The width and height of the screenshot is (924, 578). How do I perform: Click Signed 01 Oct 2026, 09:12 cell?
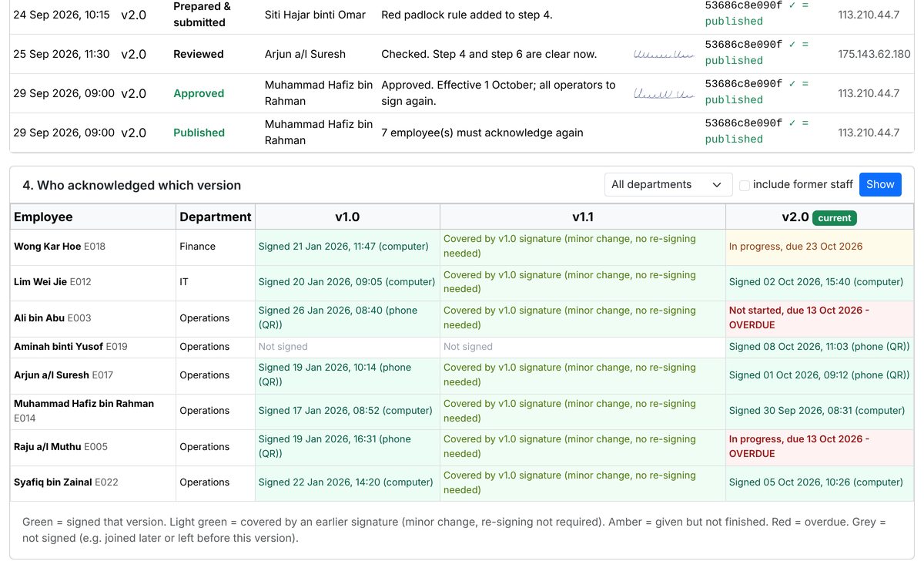click(819, 375)
